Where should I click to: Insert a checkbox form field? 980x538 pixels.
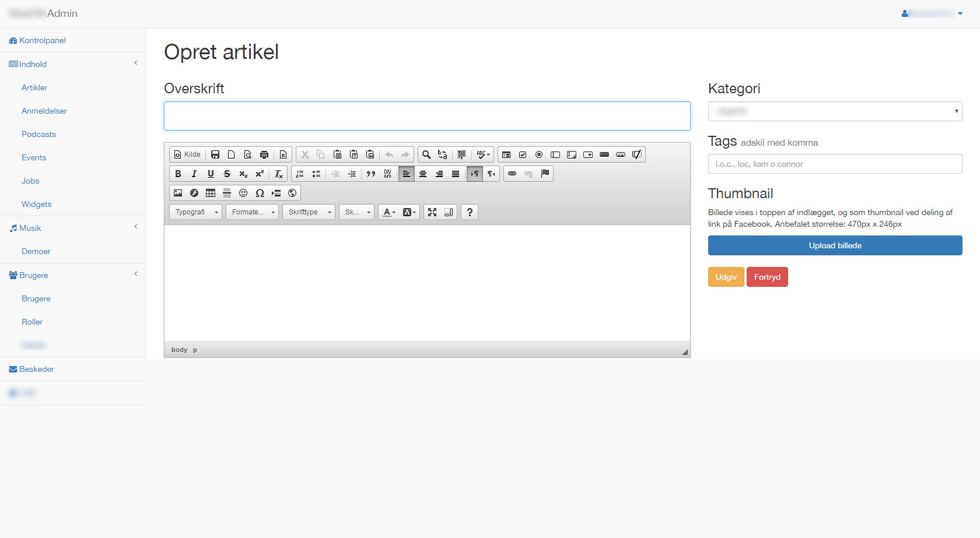(x=523, y=154)
